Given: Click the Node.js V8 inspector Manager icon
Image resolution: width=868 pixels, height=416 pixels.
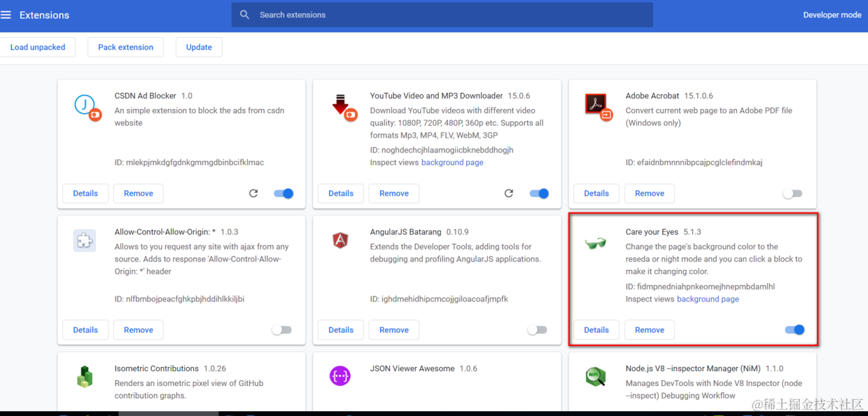Looking at the screenshot, I should (x=595, y=377).
